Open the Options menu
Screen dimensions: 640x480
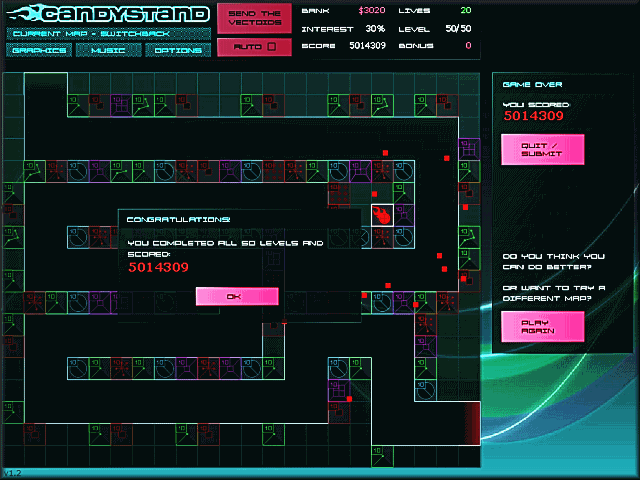[x=178, y=50]
